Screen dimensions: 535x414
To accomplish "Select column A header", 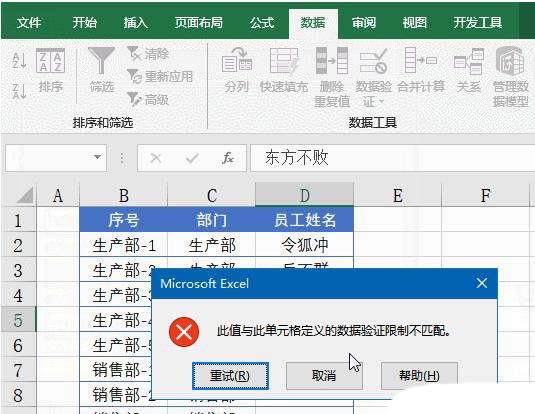I will tap(58, 196).
